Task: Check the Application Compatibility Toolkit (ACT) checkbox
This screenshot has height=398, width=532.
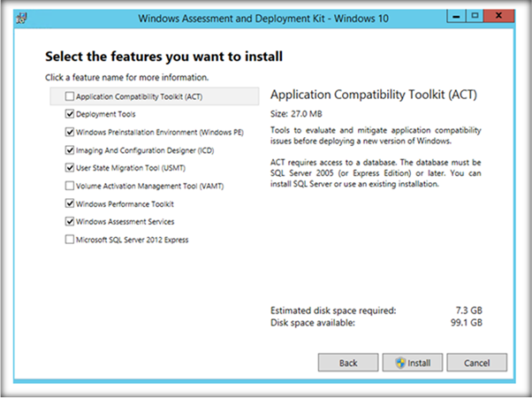Action: [70, 96]
